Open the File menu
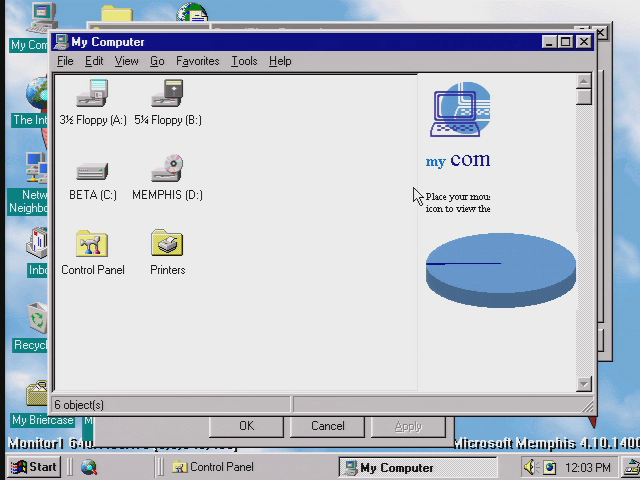This screenshot has width=640, height=480. [65, 61]
